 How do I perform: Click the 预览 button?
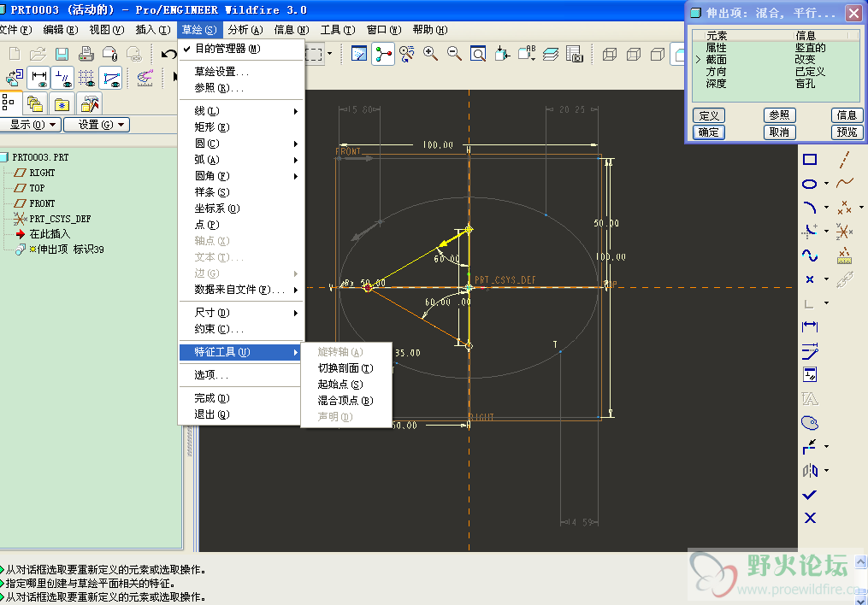[847, 132]
